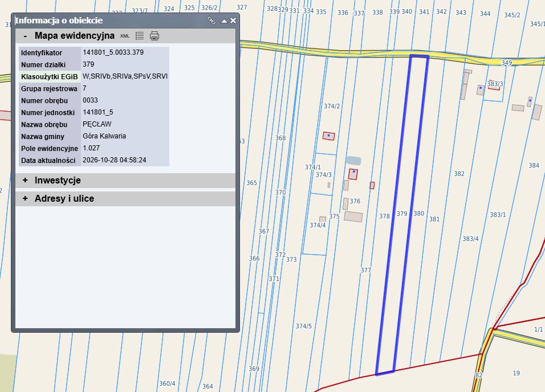Close the Informacja o obiekcie panel
Image resolution: width=545 pixels, height=392 pixels.
tap(233, 21)
